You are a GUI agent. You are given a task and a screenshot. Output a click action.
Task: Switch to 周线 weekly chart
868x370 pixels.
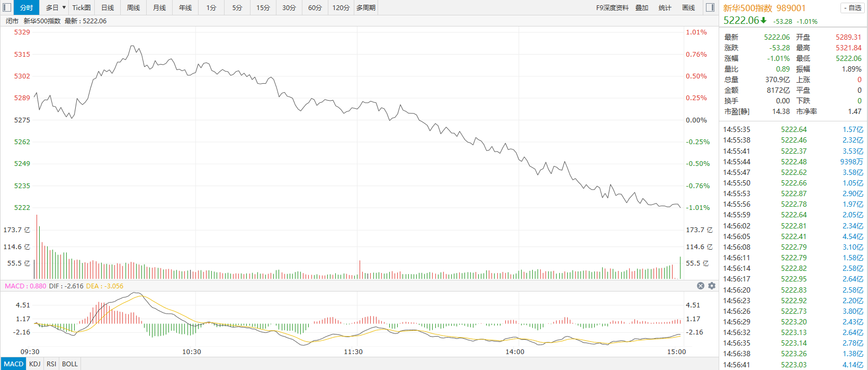(133, 7)
